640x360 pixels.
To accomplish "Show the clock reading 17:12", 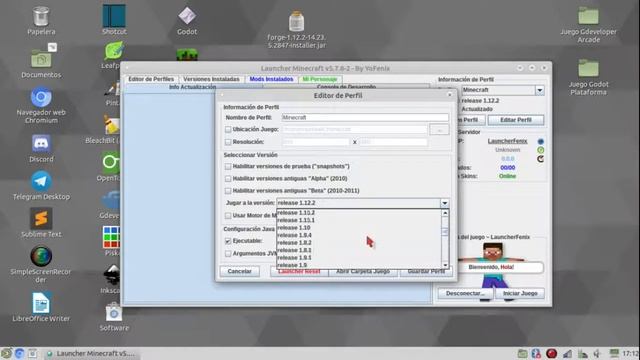I will tap(631, 353).
